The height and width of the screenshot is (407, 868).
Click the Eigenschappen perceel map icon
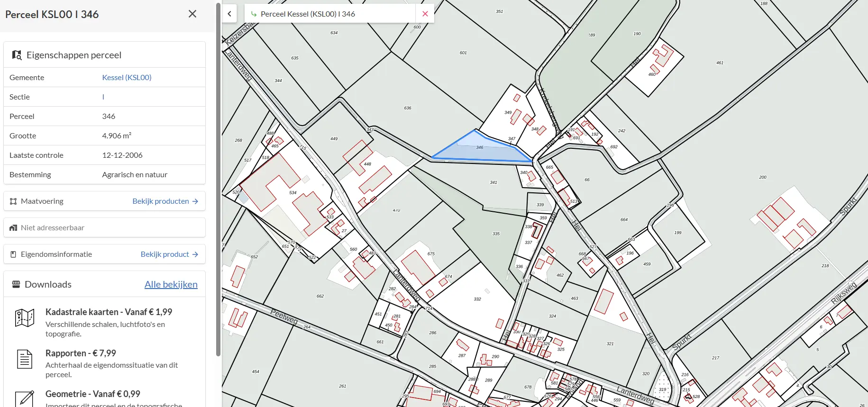click(17, 55)
